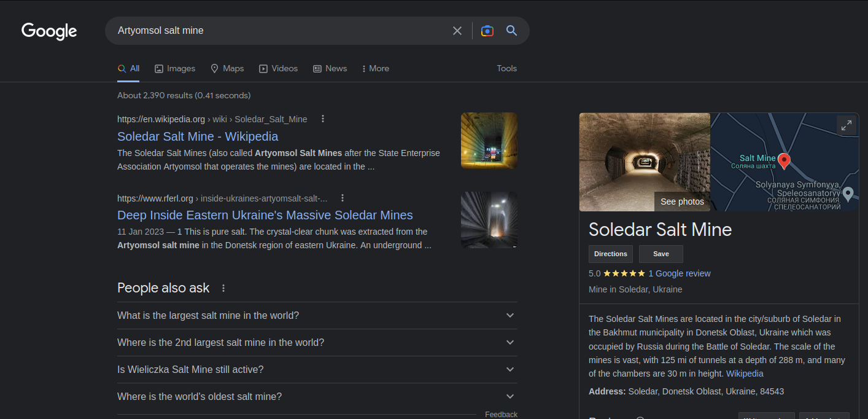Open the '1 Google review' link
The image size is (868, 419).
(680, 273)
